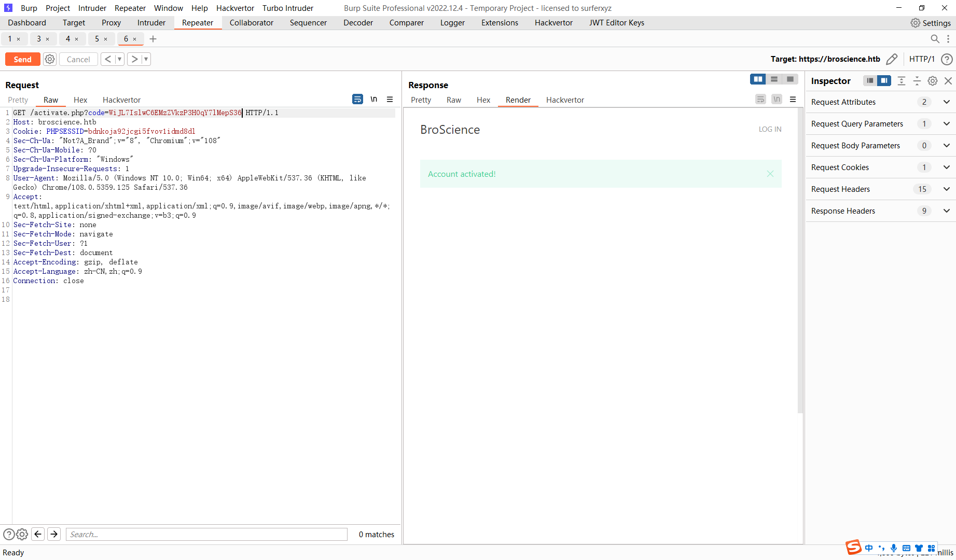956x560 pixels.
Task: Open Turbo Intruder menu
Action: point(288,8)
